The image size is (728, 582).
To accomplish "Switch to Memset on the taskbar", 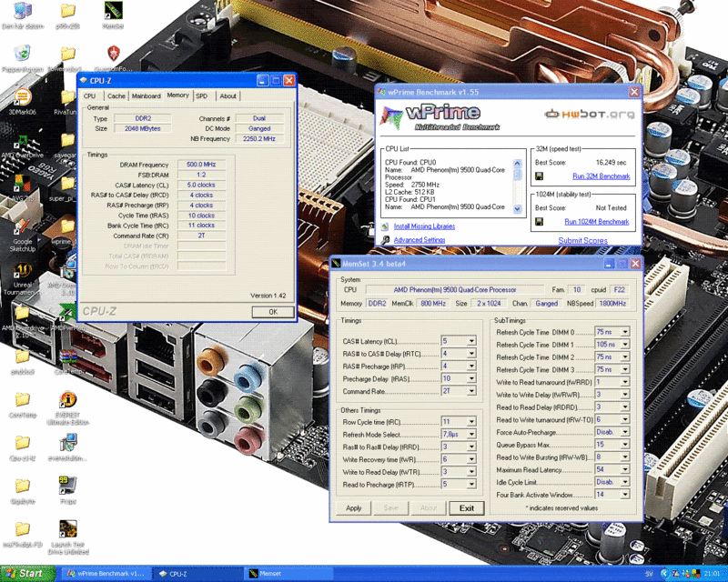I will [x=288, y=574].
